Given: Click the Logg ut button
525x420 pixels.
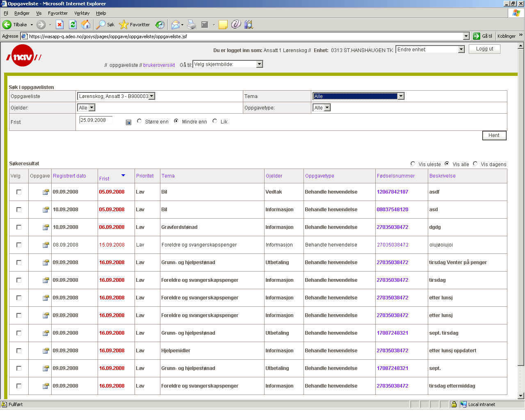Looking at the screenshot, I should click(x=484, y=49).
